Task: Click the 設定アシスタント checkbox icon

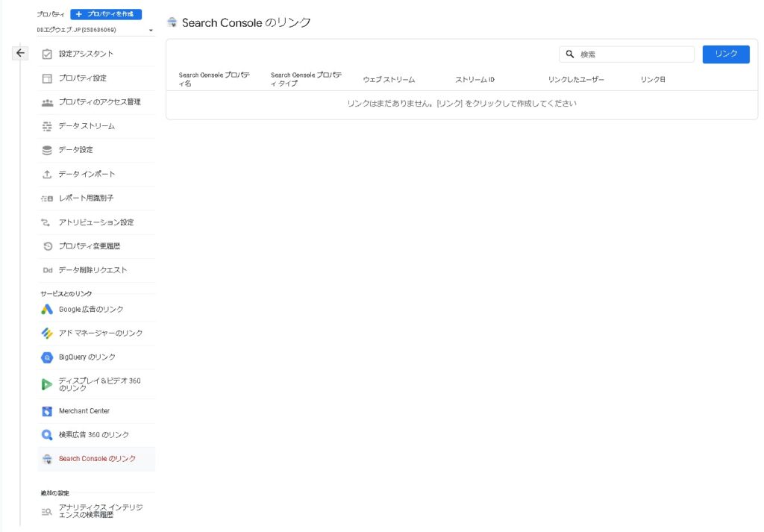Action: [47, 54]
